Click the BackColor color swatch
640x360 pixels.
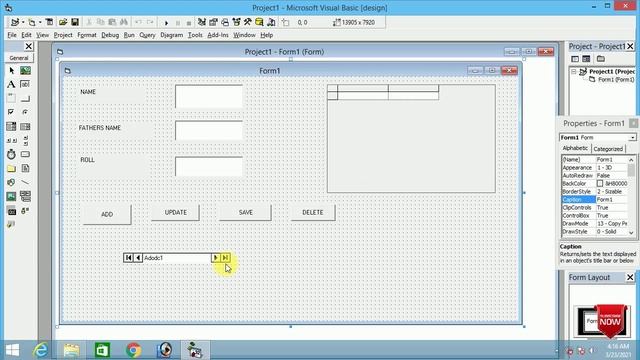(600, 184)
